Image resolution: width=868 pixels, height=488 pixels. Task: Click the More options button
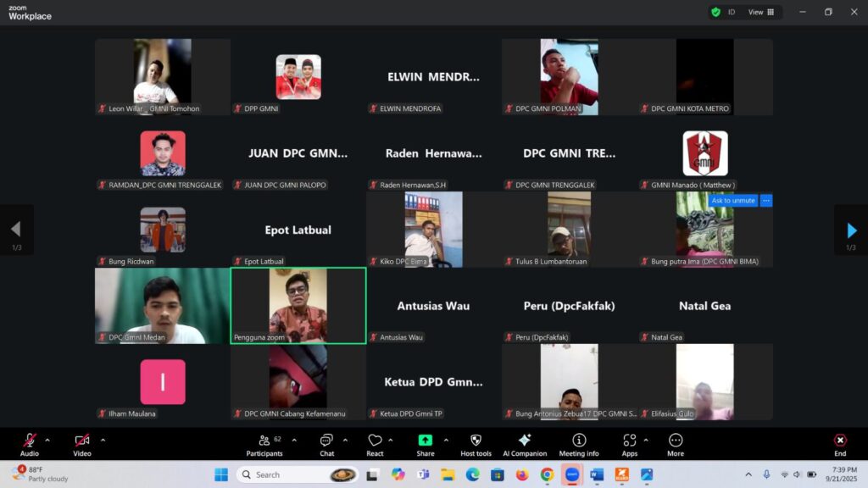676,444
